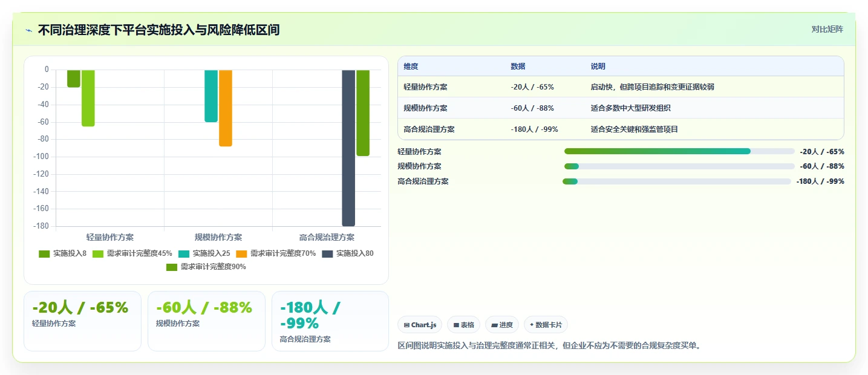Click the -60人 / -88% data card
Image resolution: width=868 pixels, height=375 pixels.
pyautogui.click(x=206, y=321)
